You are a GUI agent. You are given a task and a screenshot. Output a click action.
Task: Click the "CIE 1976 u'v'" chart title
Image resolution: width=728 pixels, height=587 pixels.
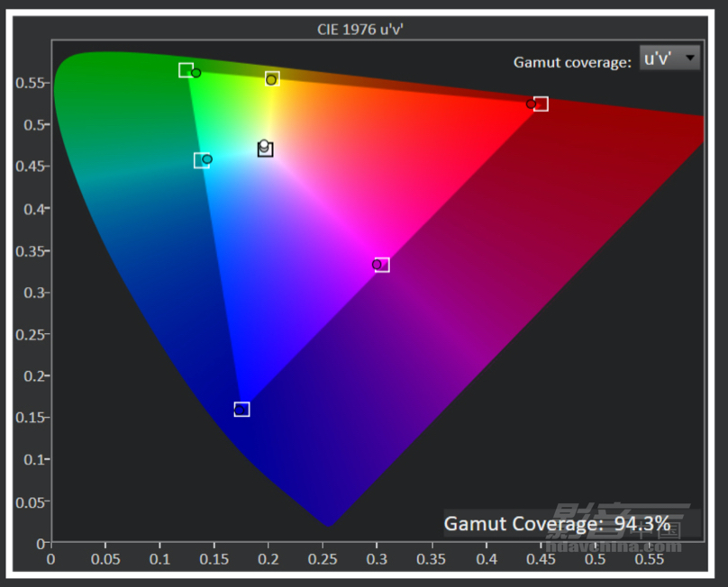click(x=359, y=30)
